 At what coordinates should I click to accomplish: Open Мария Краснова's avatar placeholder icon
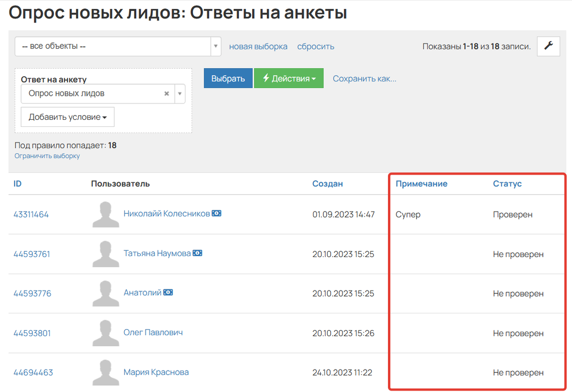pyautogui.click(x=105, y=372)
